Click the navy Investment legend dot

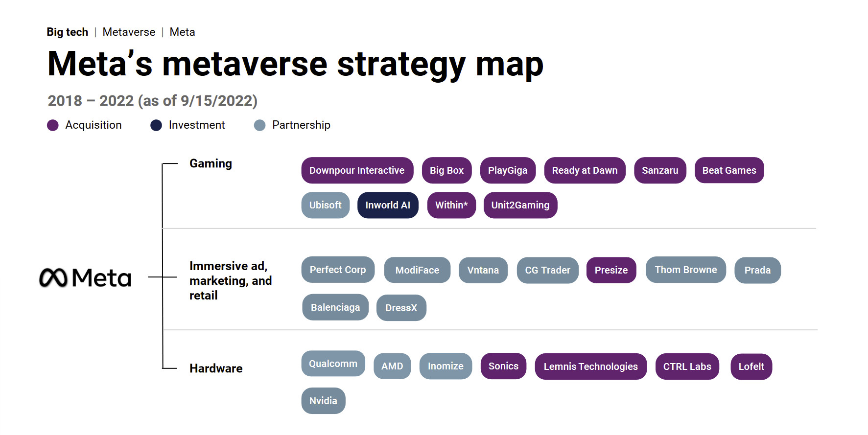[156, 125]
